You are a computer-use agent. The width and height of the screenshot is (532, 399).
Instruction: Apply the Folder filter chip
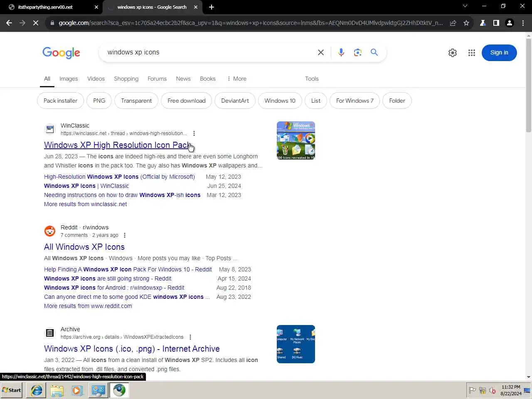click(397, 101)
